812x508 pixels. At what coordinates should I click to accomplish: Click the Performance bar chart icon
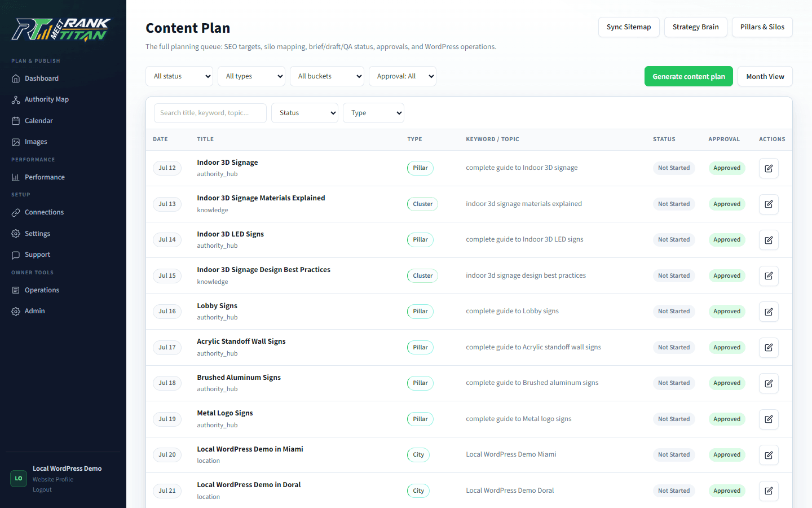[x=16, y=177]
